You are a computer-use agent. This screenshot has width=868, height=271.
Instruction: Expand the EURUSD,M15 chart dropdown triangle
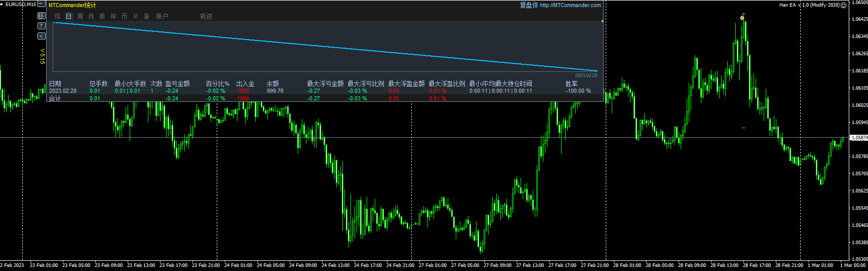pyautogui.click(x=2, y=4)
